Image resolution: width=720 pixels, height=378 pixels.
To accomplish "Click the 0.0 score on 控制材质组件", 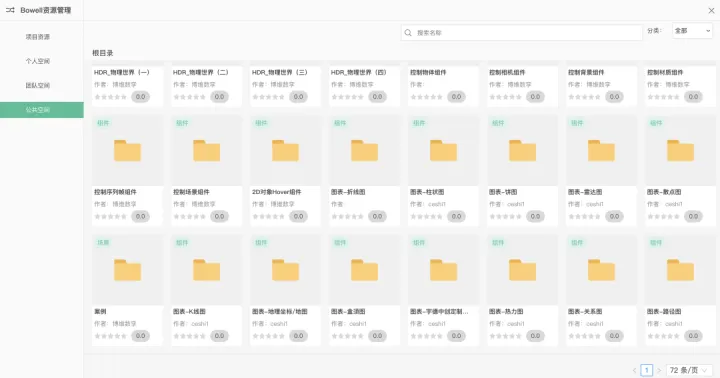I will click(x=693, y=97).
